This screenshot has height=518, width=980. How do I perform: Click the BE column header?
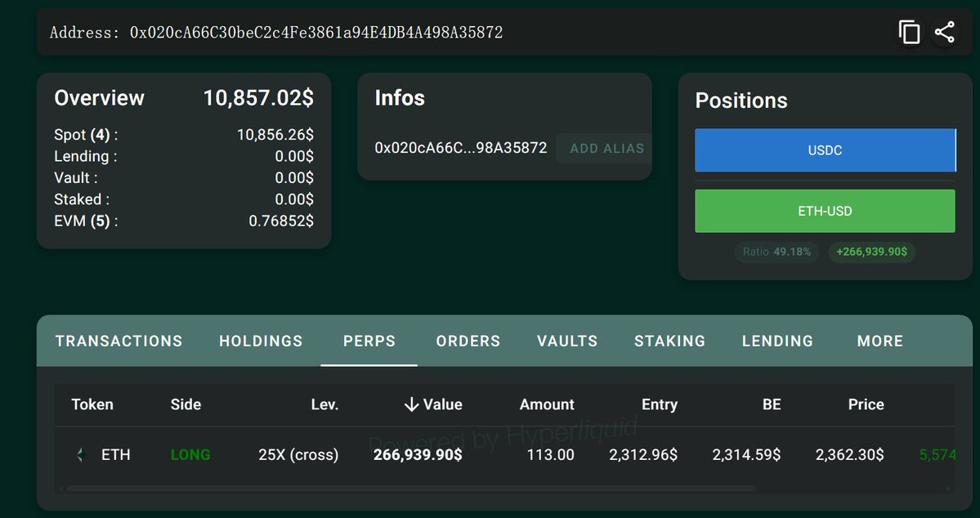[x=772, y=404]
